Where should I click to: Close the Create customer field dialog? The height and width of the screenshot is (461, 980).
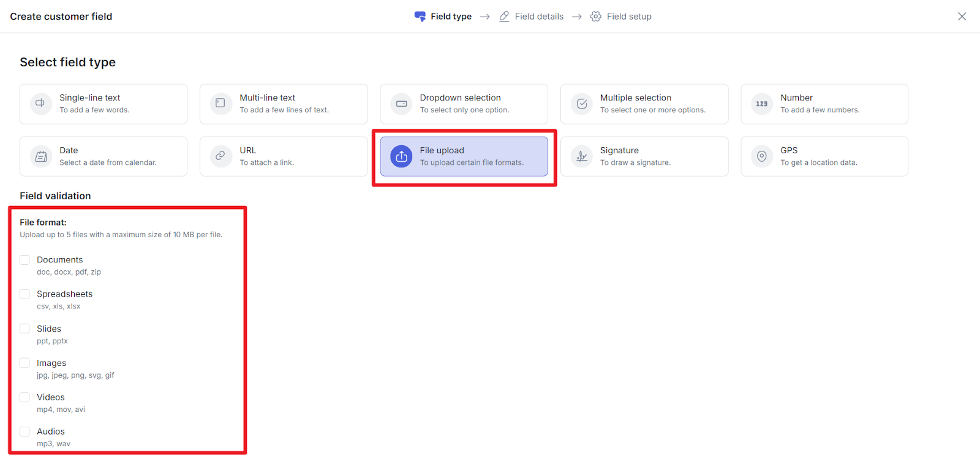tap(962, 17)
